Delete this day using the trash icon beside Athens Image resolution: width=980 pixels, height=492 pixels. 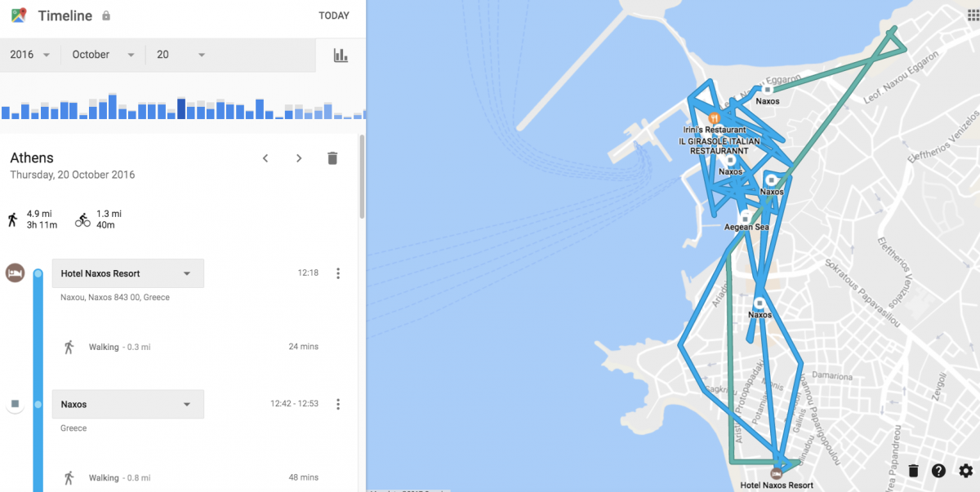click(x=332, y=158)
